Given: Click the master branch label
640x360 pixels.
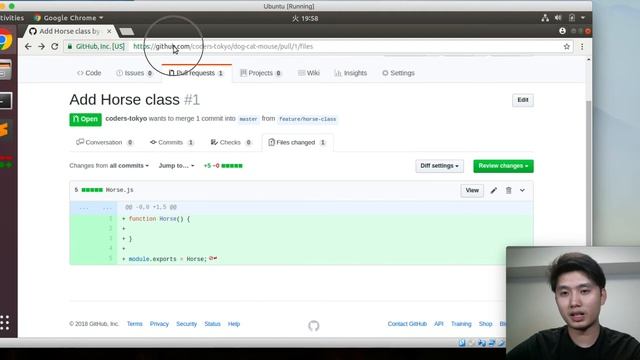Looking at the screenshot, I should tap(248, 119).
